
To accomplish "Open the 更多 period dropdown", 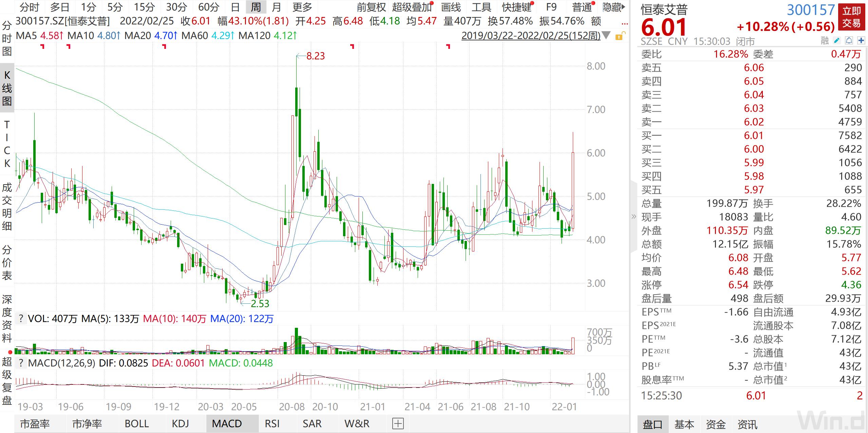I will [302, 7].
